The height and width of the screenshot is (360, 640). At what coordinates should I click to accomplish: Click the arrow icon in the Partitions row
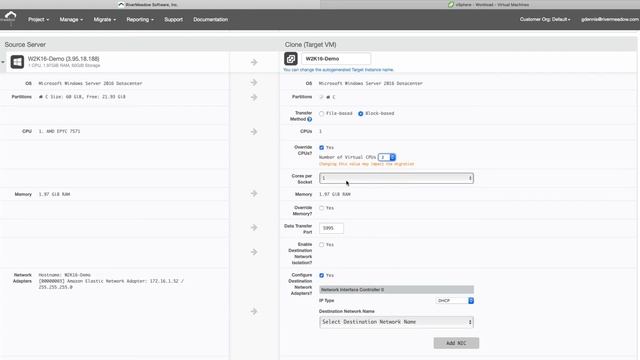254,97
